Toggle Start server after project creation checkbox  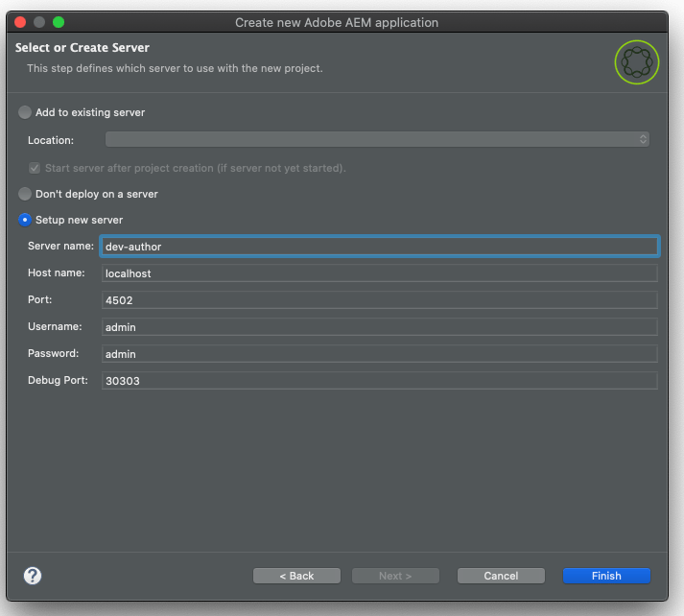35,168
